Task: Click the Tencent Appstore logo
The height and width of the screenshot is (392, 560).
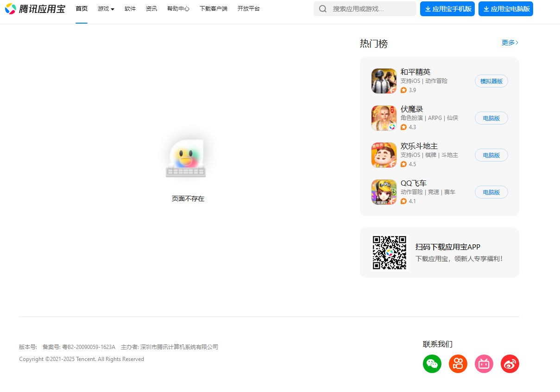Action: click(35, 9)
